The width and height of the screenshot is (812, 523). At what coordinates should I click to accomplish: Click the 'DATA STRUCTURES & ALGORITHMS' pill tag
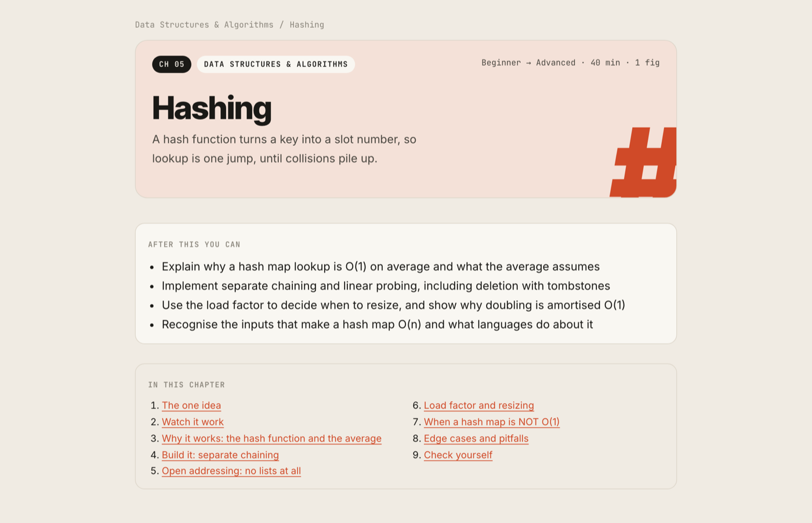(275, 64)
